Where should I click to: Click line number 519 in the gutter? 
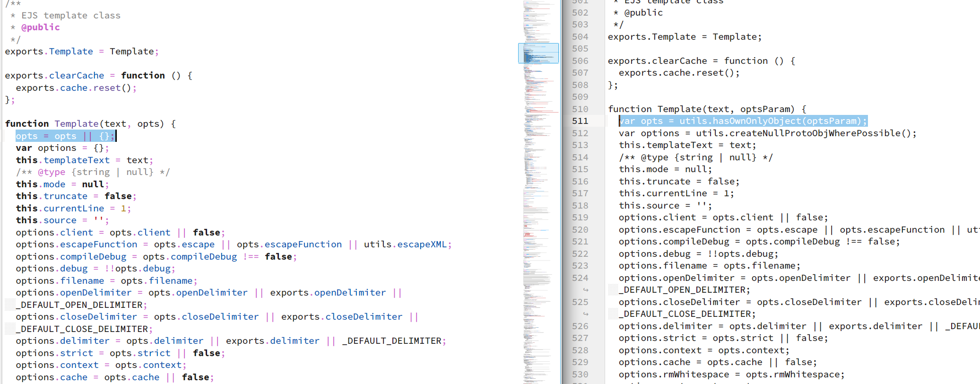[x=580, y=218]
